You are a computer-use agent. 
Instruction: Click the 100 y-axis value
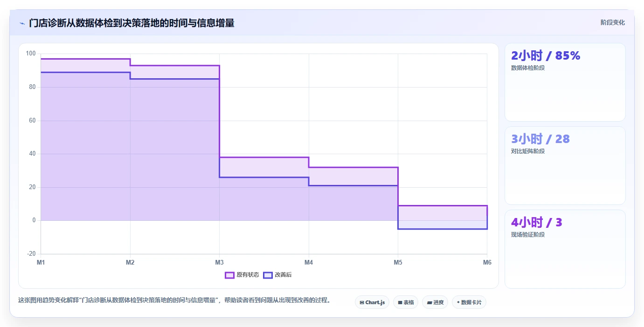31,54
